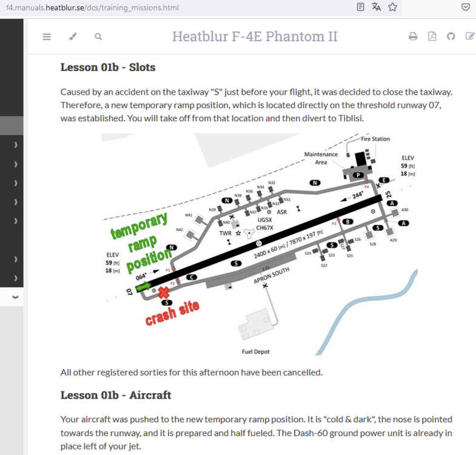Click the 'UG5X' airfield code label
Image resolution: width=476 pixels, height=455 pixels.
click(265, 220)
